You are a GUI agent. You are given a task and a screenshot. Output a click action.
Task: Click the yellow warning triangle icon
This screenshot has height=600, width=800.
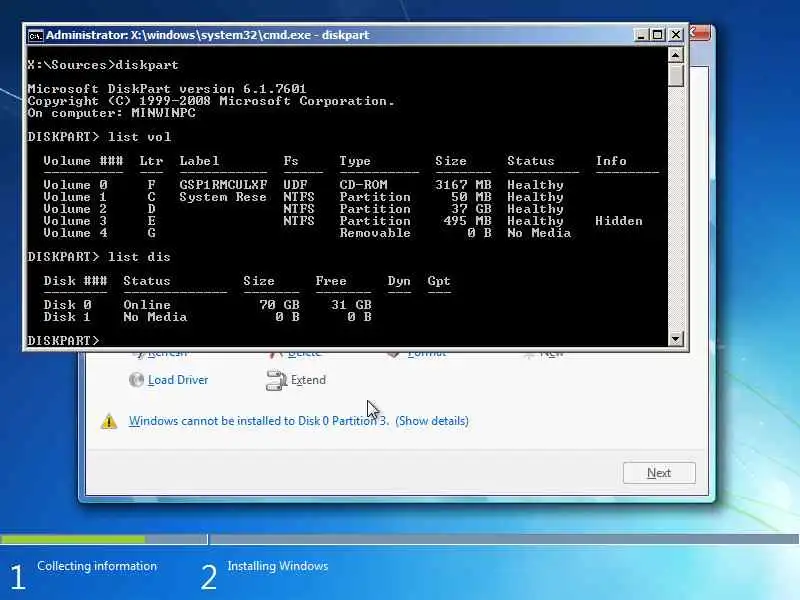pos(109,421)
